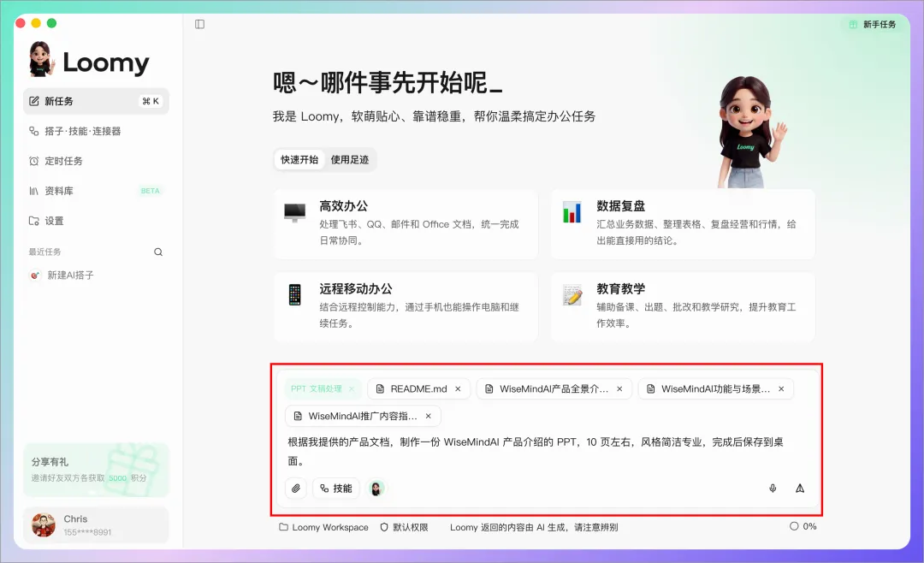Image resolution: width=924 pixels, height=563 pixels.
Task: Click the notepad icon of 教育教学
Action: point(572,295)
